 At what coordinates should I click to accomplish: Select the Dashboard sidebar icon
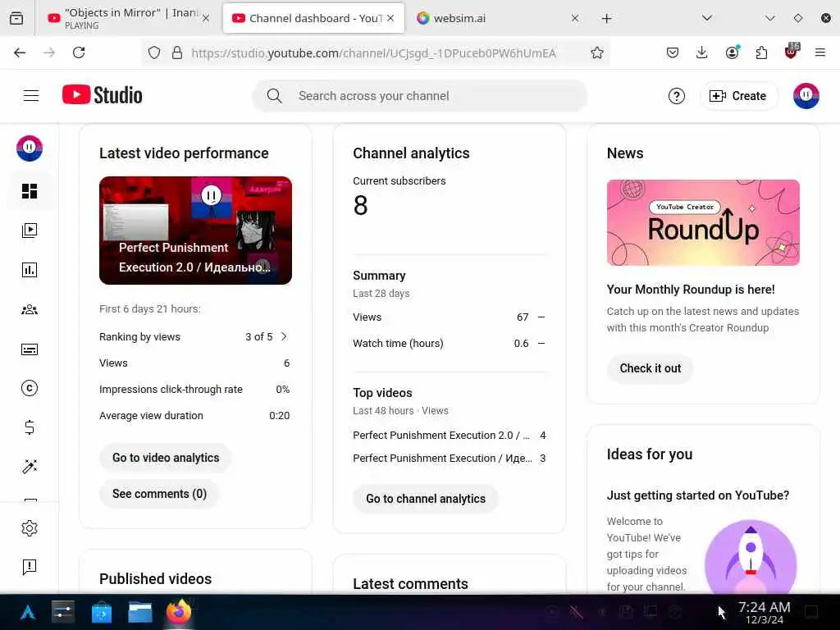point(30,191)
